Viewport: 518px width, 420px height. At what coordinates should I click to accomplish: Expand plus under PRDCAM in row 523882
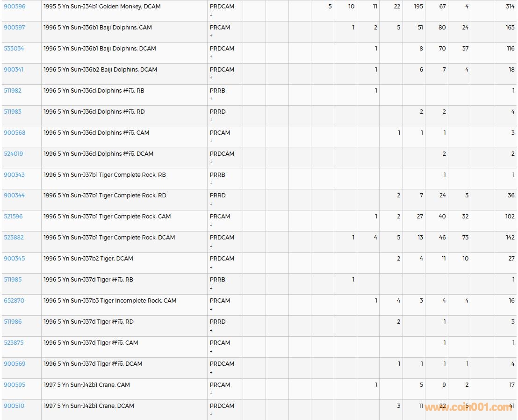click(211, 246)
